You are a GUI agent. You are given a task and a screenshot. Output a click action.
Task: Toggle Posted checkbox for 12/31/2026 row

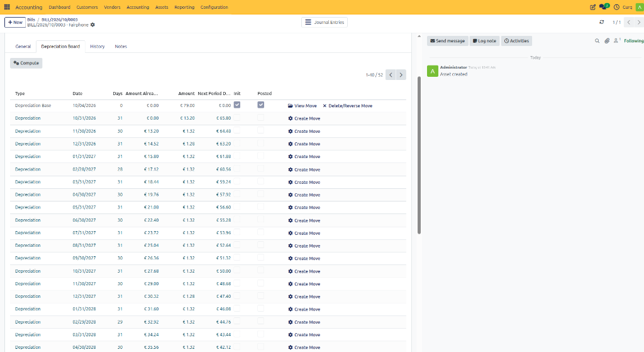click(x=261, y=143)
